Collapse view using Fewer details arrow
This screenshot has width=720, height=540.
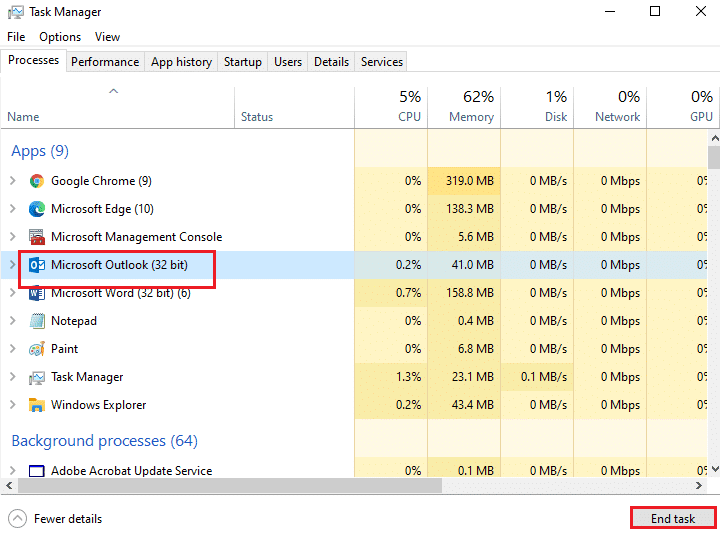tap(18, 519)
